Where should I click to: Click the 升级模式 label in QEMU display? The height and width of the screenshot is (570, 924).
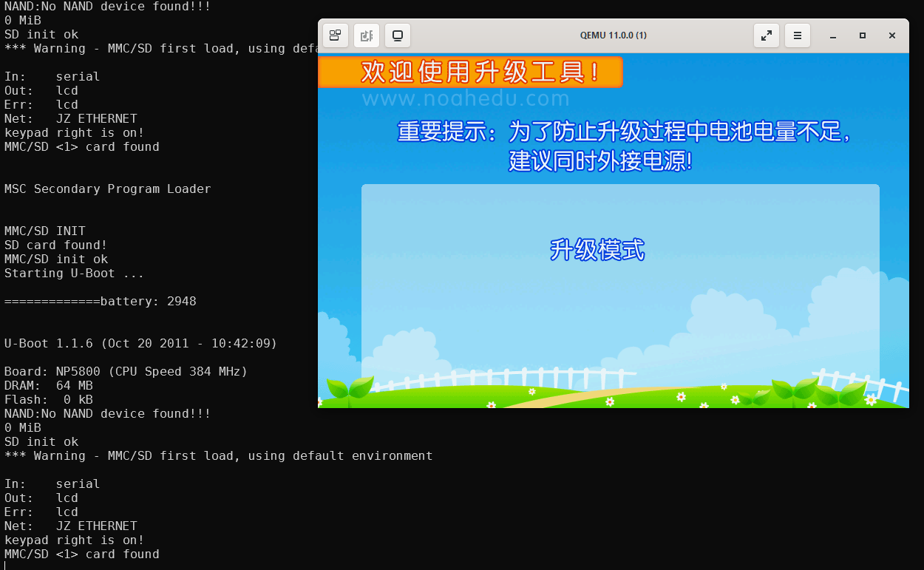[597, 250]
